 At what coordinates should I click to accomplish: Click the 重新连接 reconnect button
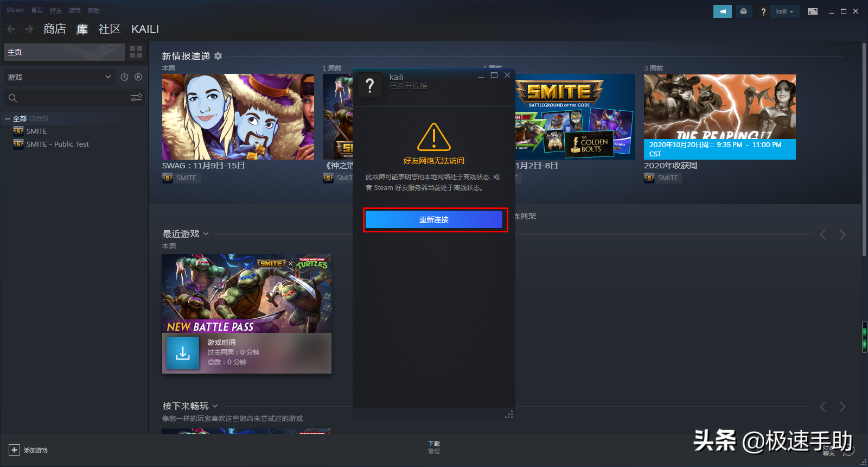tap(434, 219)
